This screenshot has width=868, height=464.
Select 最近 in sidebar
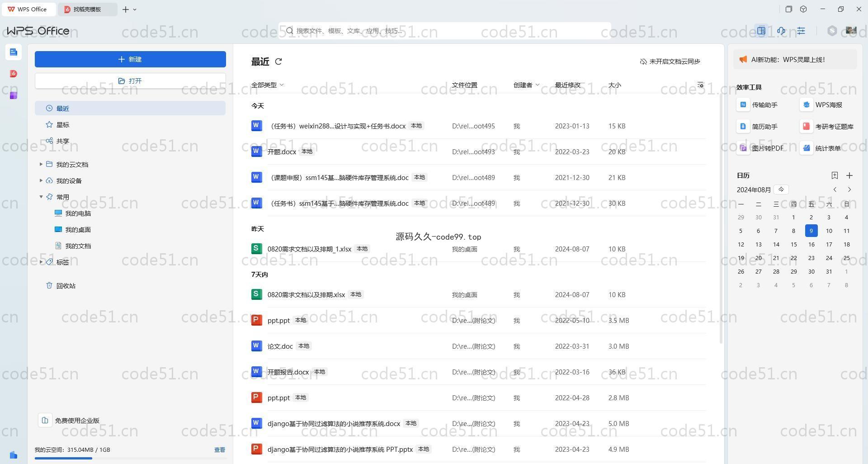click(x=130, y=108)
